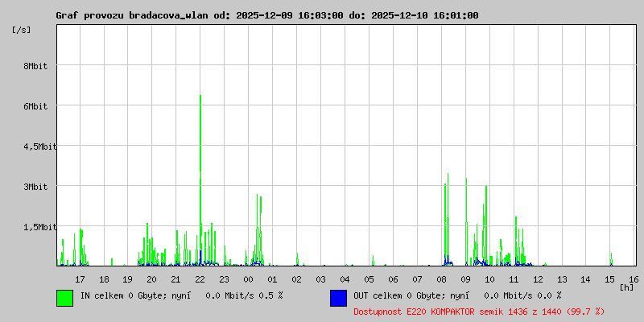Click the 3Mbit y-axis label

click(35, 187)
